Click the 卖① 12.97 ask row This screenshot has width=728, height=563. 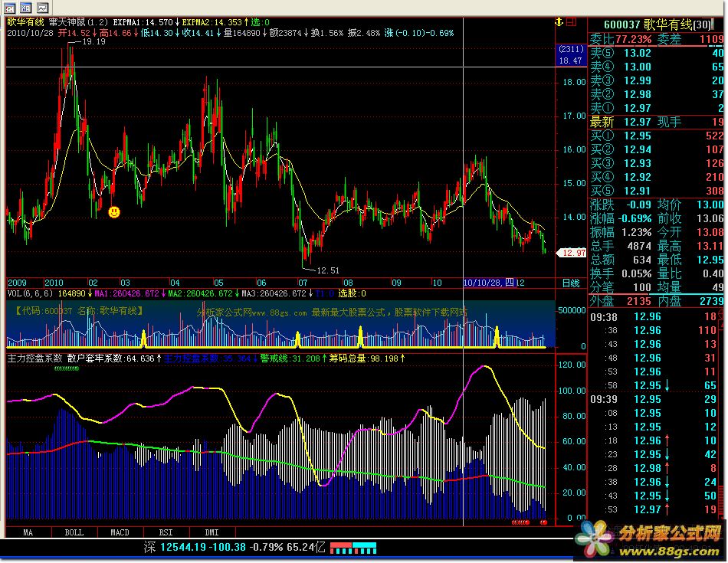[657, 108]
